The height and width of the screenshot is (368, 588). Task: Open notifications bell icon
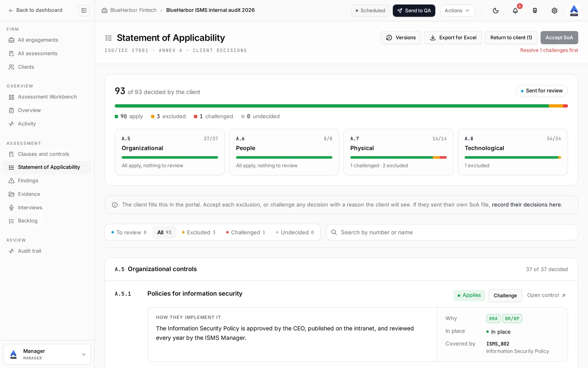point(515,10)
